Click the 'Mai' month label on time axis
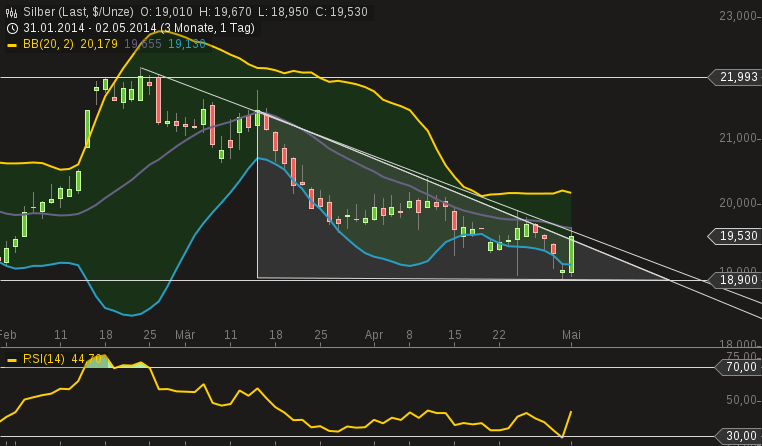Image resolution: width=762 pixels, height=446 pixels. 571,335
